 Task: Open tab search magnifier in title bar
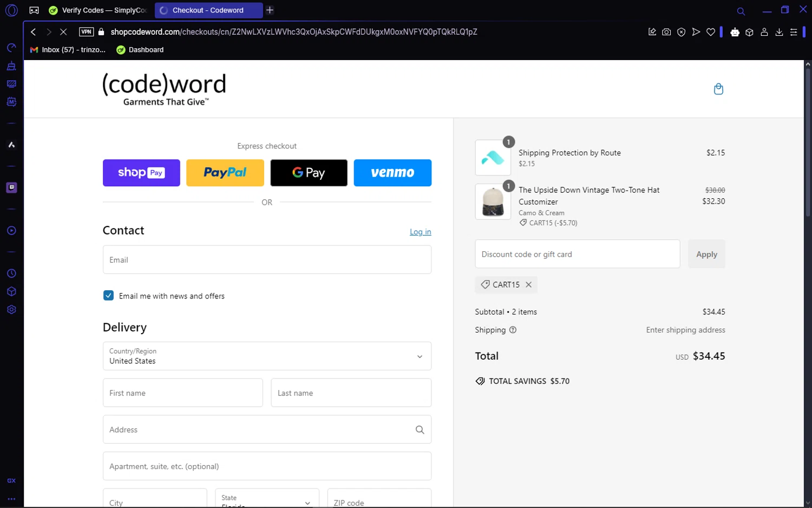pyautogui.click(x=741, y=11)
